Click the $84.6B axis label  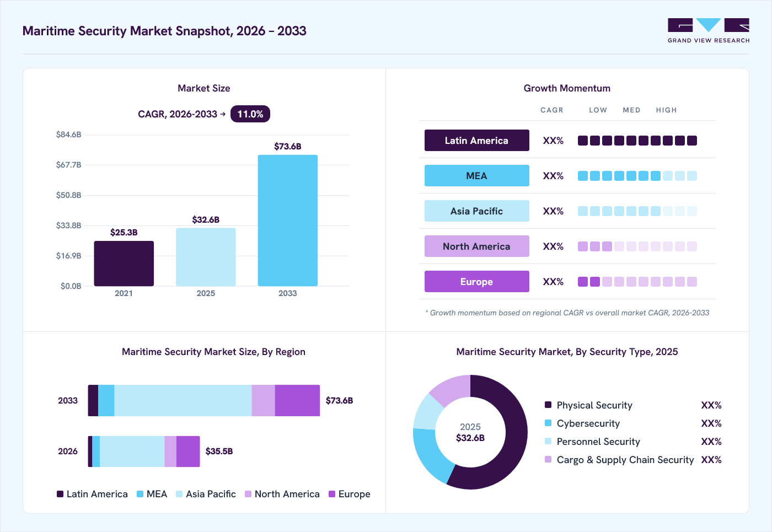[69, 135]
